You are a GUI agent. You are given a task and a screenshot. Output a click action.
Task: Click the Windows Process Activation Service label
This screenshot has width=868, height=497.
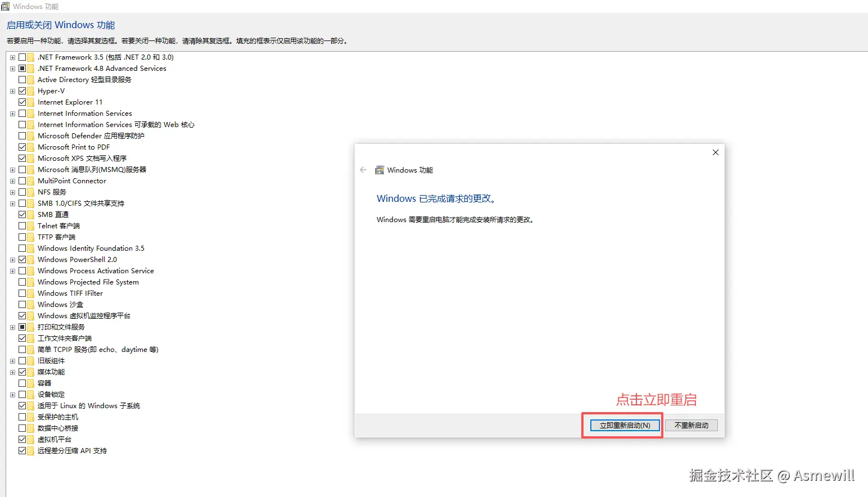click(x=96, y=271)
